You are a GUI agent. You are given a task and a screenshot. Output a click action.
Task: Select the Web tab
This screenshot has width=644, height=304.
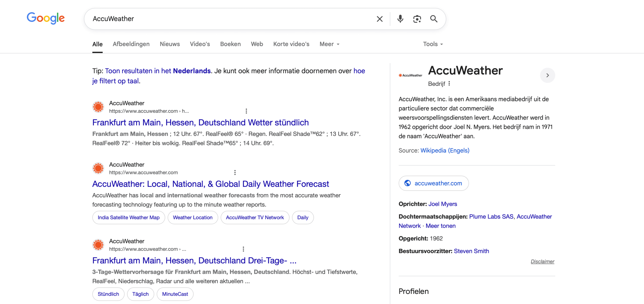[257, 44]
